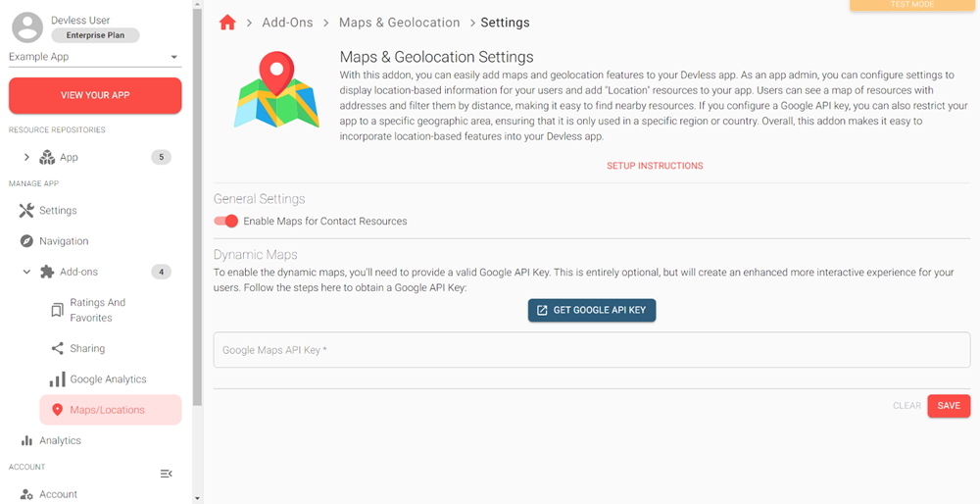Click the Get Google API Key button

592,310
